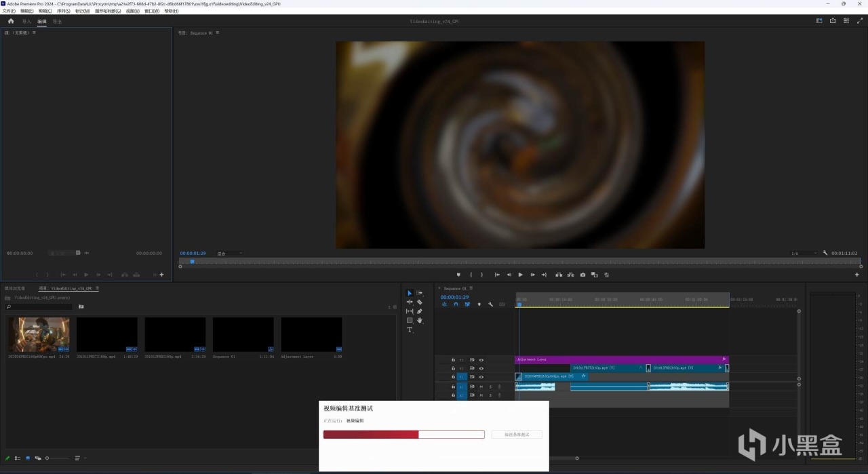
Task: Click the 取消基准测试 button in dialog
Action: [516, 434]
